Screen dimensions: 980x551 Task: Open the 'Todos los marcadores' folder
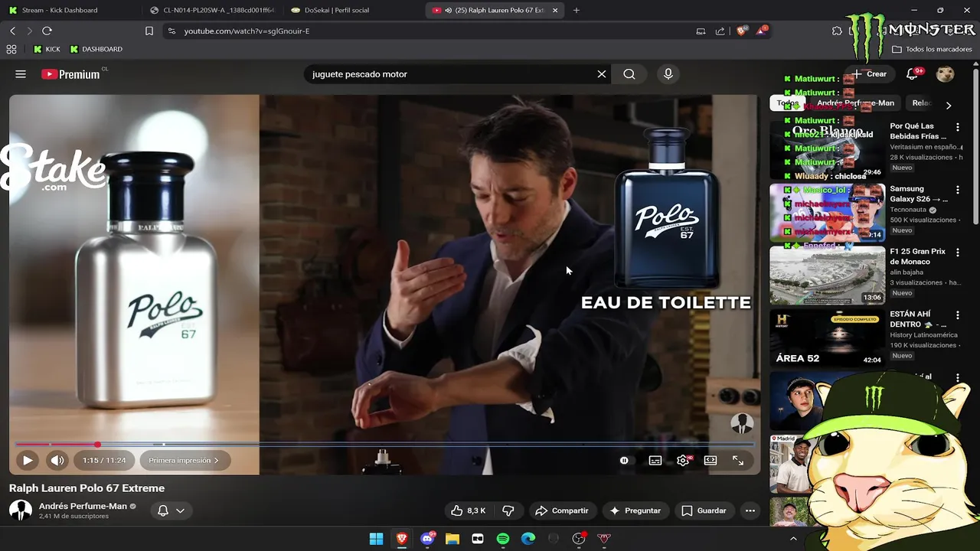pos(932,49)
